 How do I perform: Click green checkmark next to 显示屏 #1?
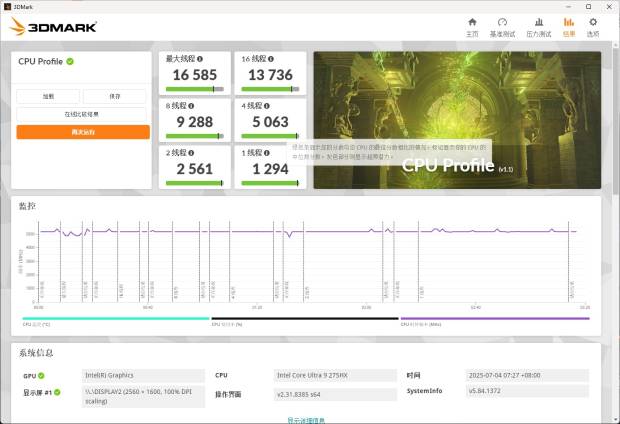coord(57,392)
